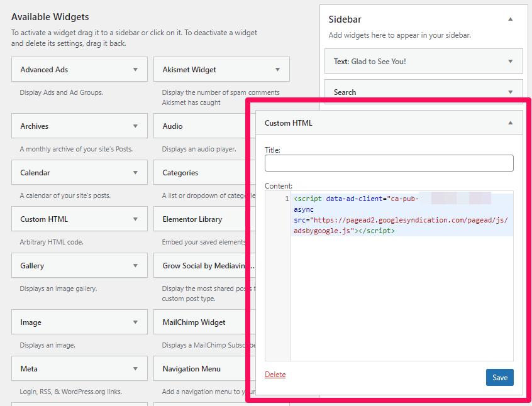Expand the Archives widget arrow
Viewport: 532px width, 406px height.
(135, 126)
